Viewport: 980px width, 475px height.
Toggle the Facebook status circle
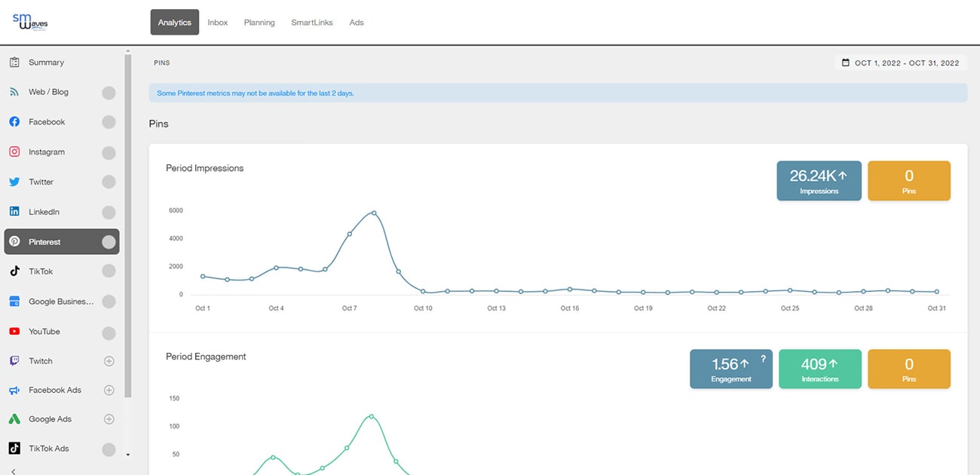pos(109,122)
